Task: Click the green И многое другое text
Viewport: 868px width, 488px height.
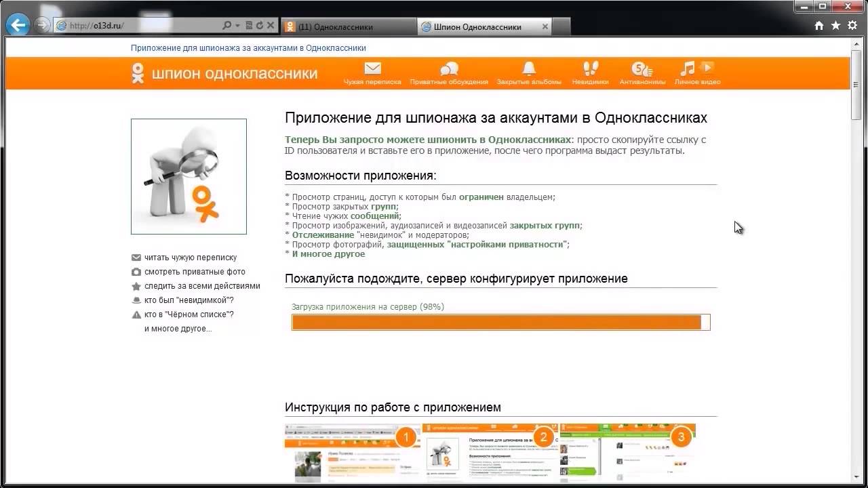Action: [x=328, y=254]
